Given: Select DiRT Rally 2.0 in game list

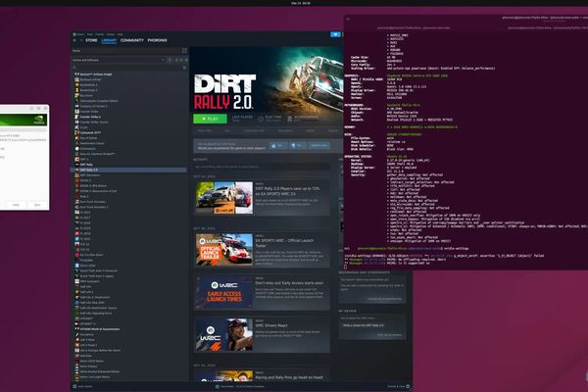Looking at the screenshot, I should pyautogui.click(x=129, y=170).
